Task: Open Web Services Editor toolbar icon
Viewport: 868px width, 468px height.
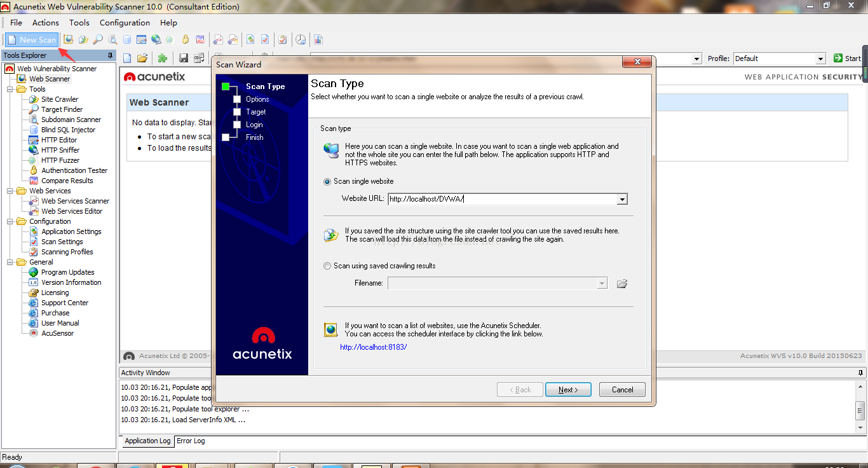Action: [233, 40]
